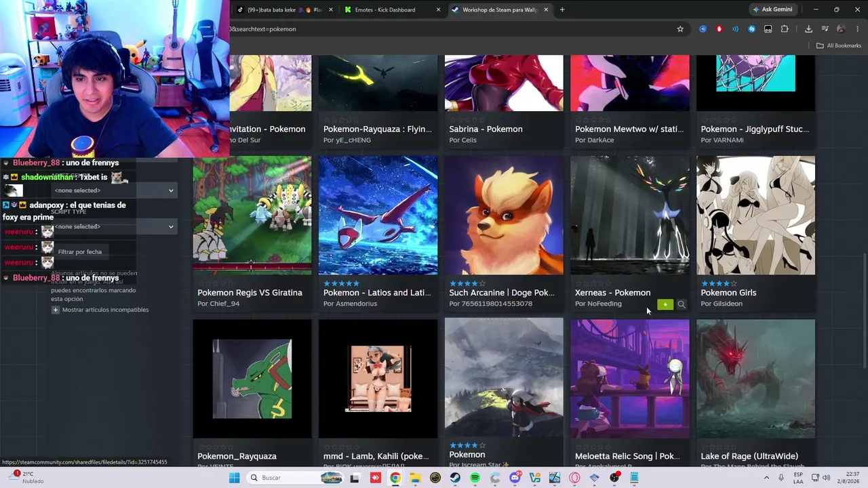Viewport: 868px width, 488px height.
Task: Open Meloetta Relic Song thumbnail
Action: click(630, 379)
